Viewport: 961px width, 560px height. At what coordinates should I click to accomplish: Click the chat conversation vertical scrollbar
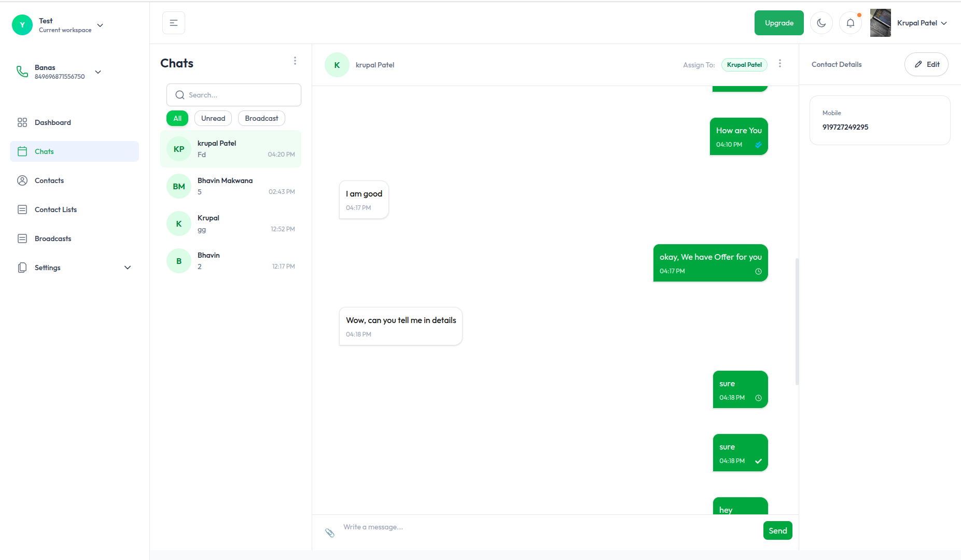(797, 321)
